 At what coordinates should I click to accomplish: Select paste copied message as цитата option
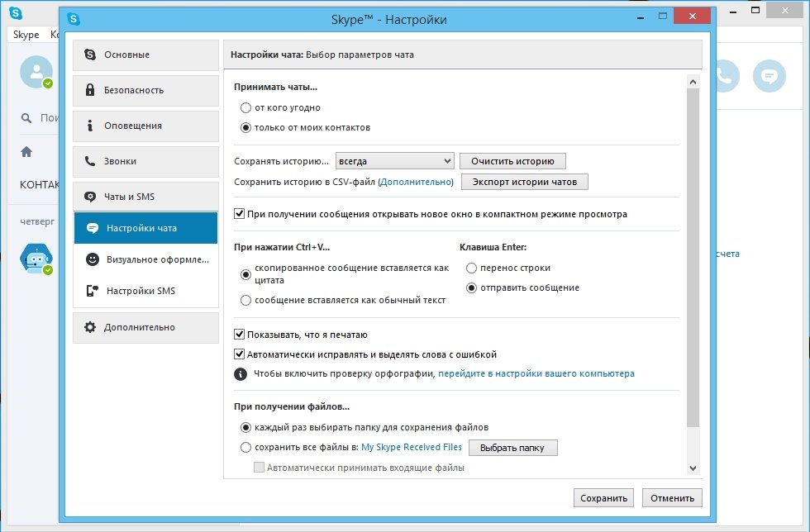[246, 274]
